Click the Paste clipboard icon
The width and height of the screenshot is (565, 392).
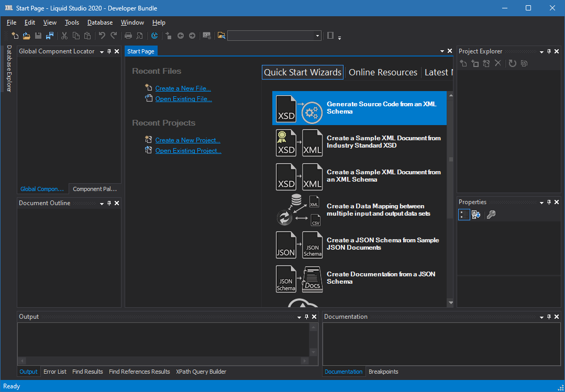[x=87, y=35]
